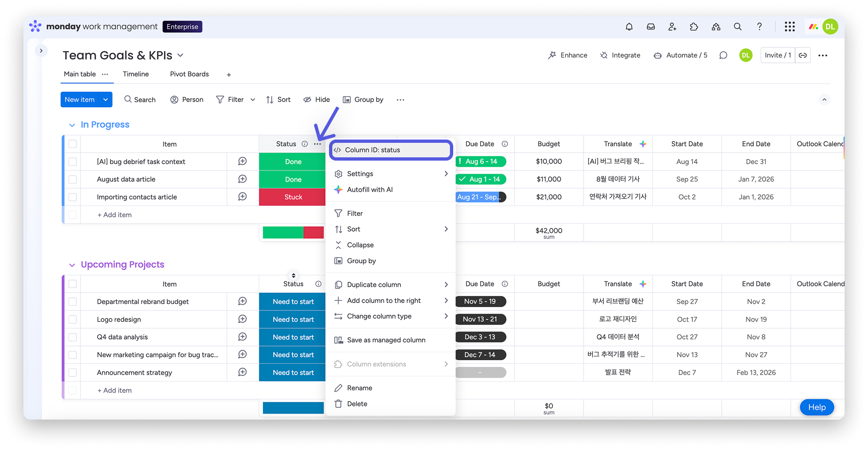Add a new board view with plus
The image size is (868, 450).
(x=229, y=74)
